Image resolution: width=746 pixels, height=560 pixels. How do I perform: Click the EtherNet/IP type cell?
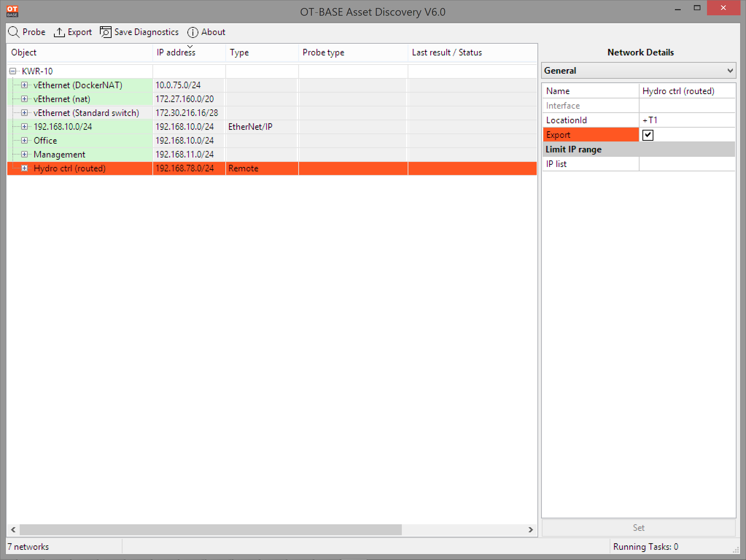(262, 127)
